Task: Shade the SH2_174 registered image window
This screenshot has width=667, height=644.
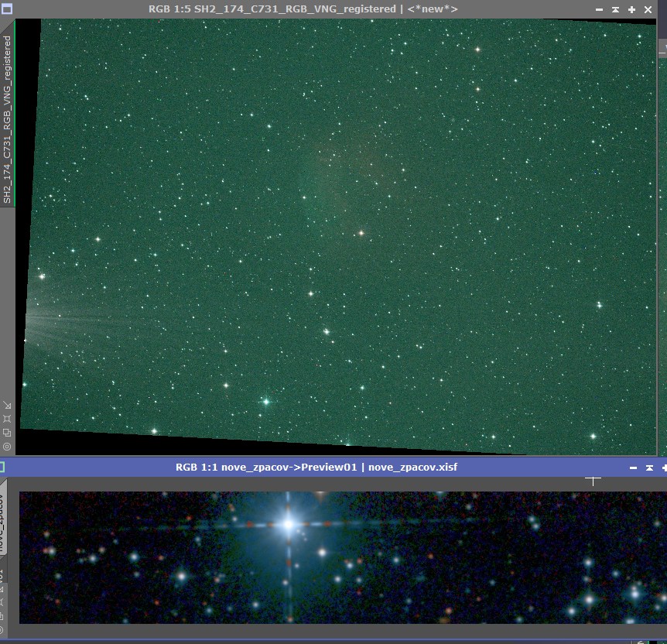Action: point(615,9)
